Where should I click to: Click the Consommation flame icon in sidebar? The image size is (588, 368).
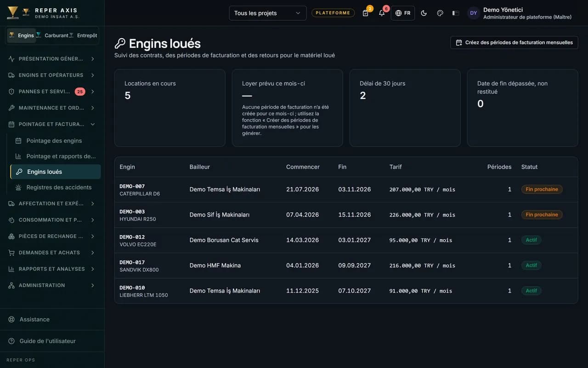[11, 220]
